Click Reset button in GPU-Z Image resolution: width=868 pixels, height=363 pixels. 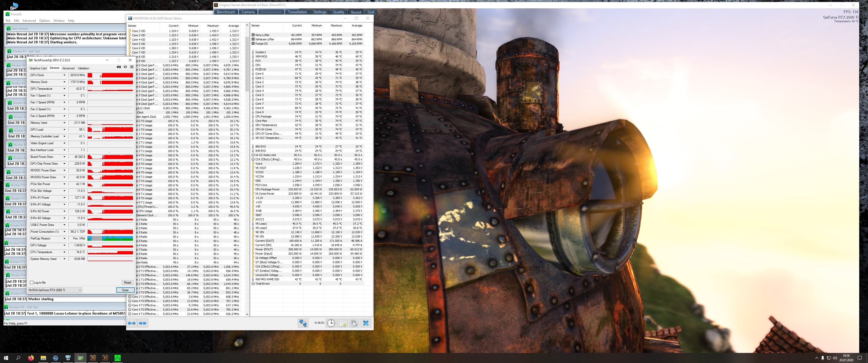click(x=127, y=283)
